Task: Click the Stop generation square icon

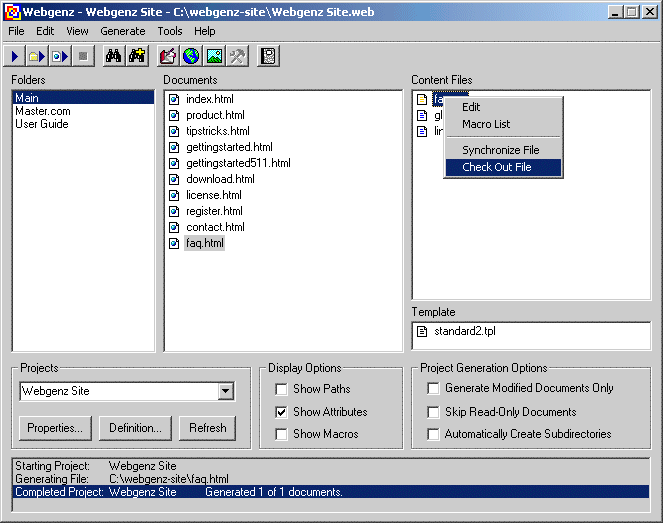Action: pyautogui.click(x=83, y=56)
